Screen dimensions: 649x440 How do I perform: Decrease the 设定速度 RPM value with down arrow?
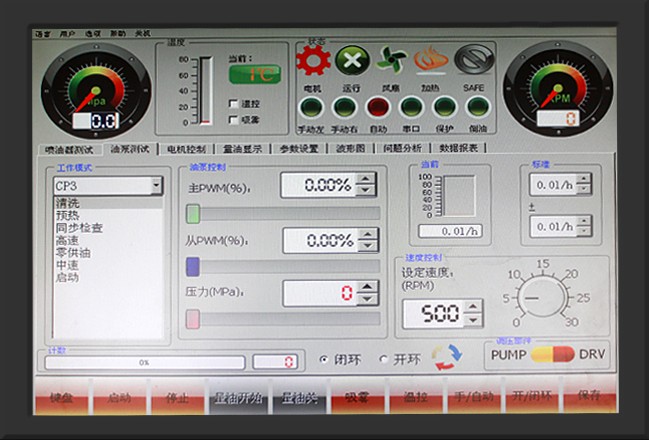pyautogui.click(x=473, y=321)
